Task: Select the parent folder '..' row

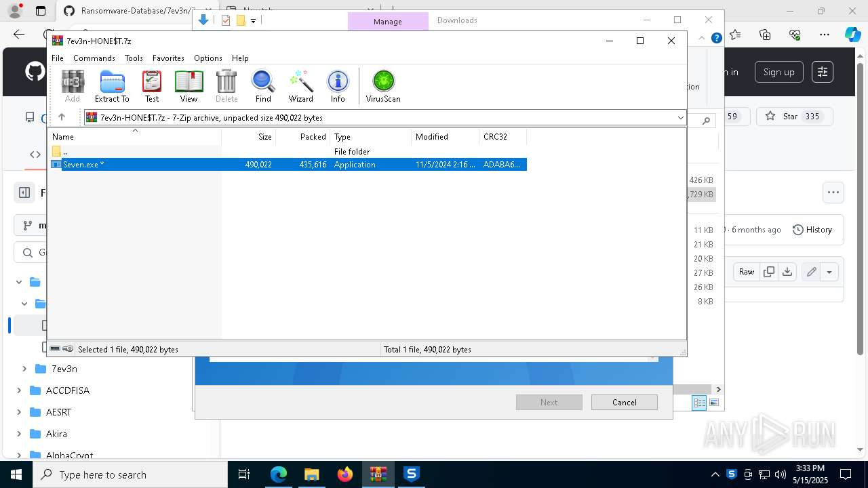Action: (289, 152)
